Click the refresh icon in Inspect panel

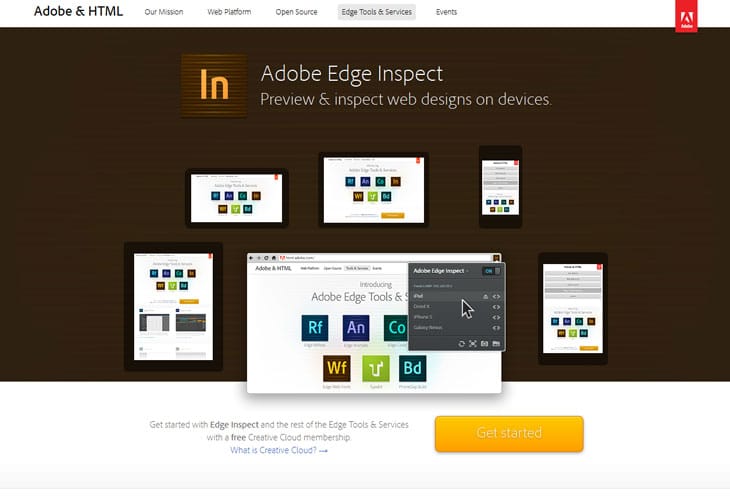coord(461,344)
